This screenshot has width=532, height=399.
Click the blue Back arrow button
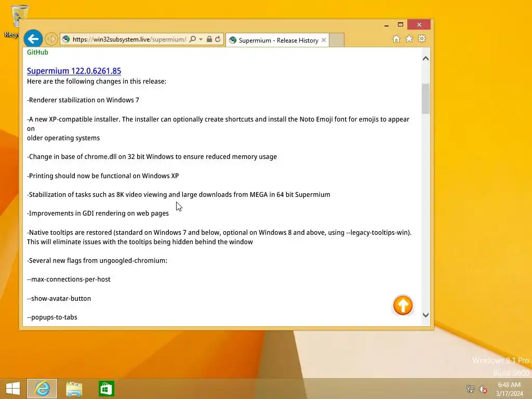click(x=33, y=39)
